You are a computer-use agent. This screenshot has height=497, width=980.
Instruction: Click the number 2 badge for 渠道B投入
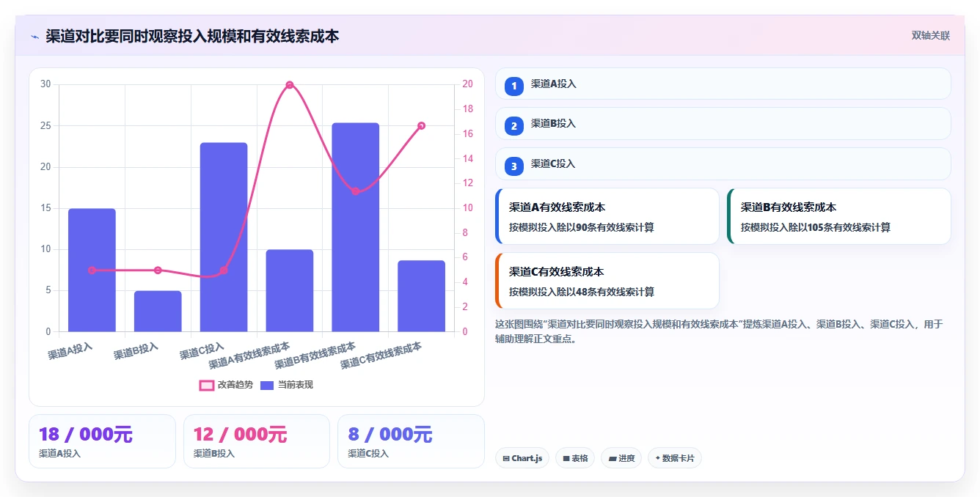[514, 126]
